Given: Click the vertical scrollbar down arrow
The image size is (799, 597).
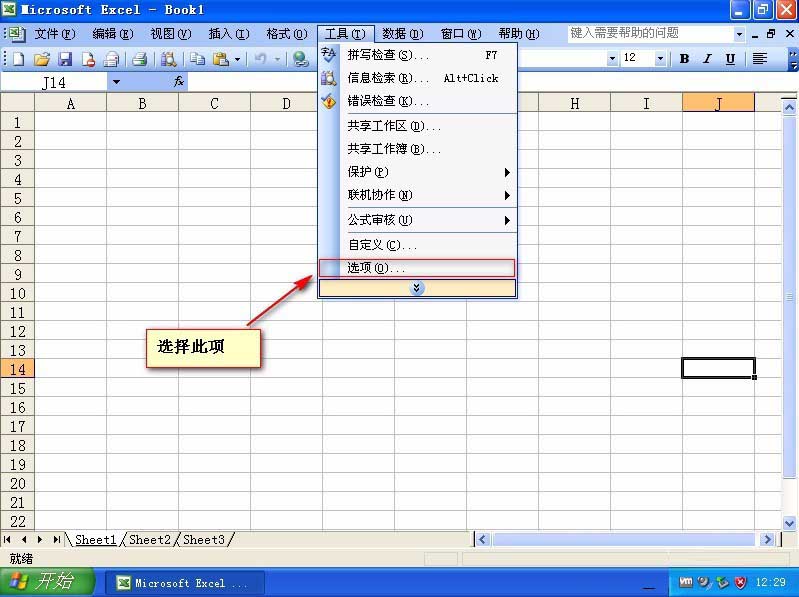Looking at the screenshot, I should [x=789, y=523].
